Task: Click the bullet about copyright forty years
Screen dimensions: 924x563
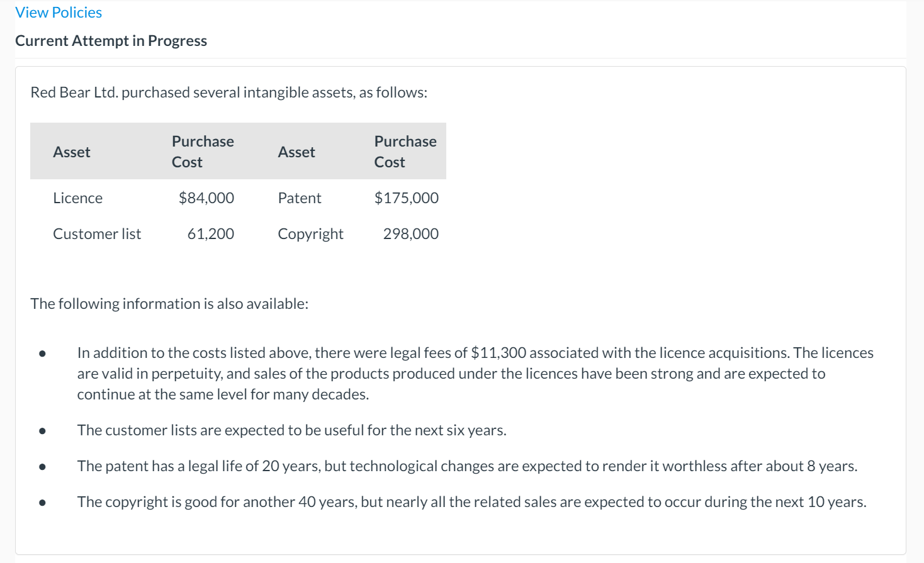Action: point(471,501)
